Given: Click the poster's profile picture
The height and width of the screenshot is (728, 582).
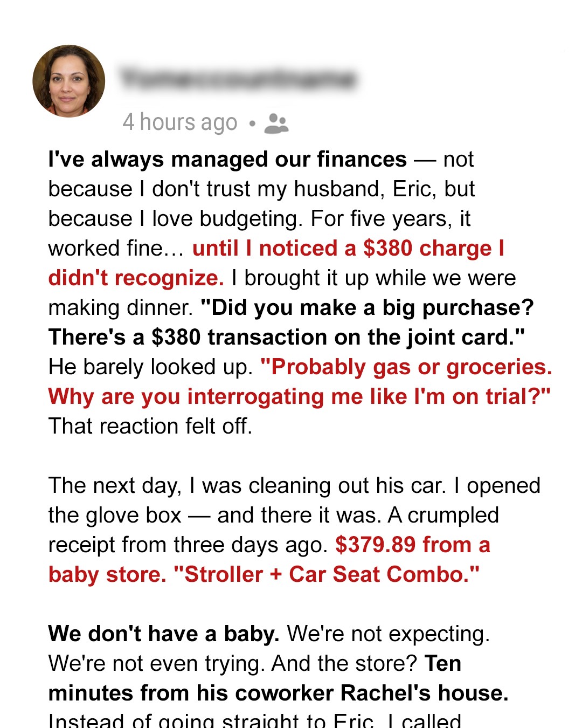Looking at the screenshot, I should (69, 81).
